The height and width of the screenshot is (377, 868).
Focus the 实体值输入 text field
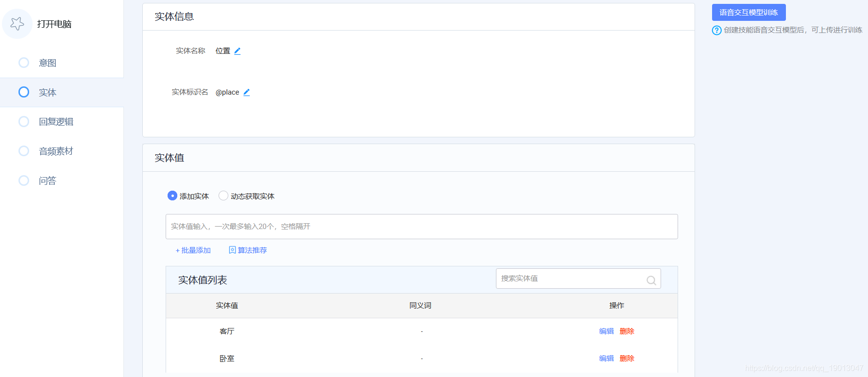point(421,227)
